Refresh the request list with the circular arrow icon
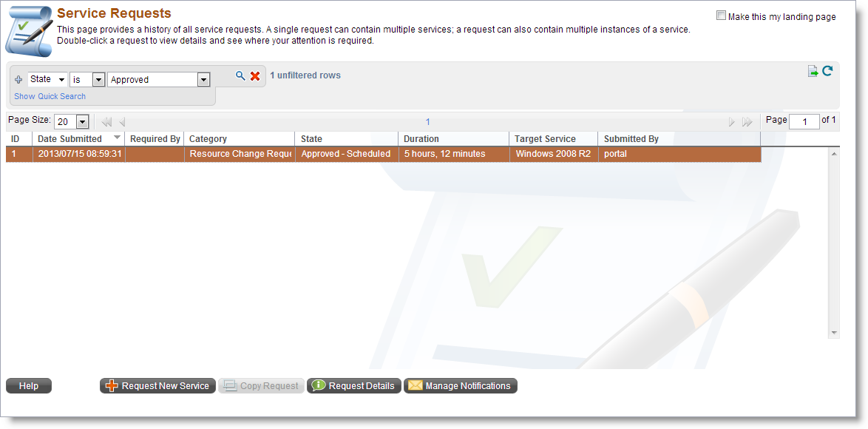Screen dimensions: 868x429 coord(827,71)
